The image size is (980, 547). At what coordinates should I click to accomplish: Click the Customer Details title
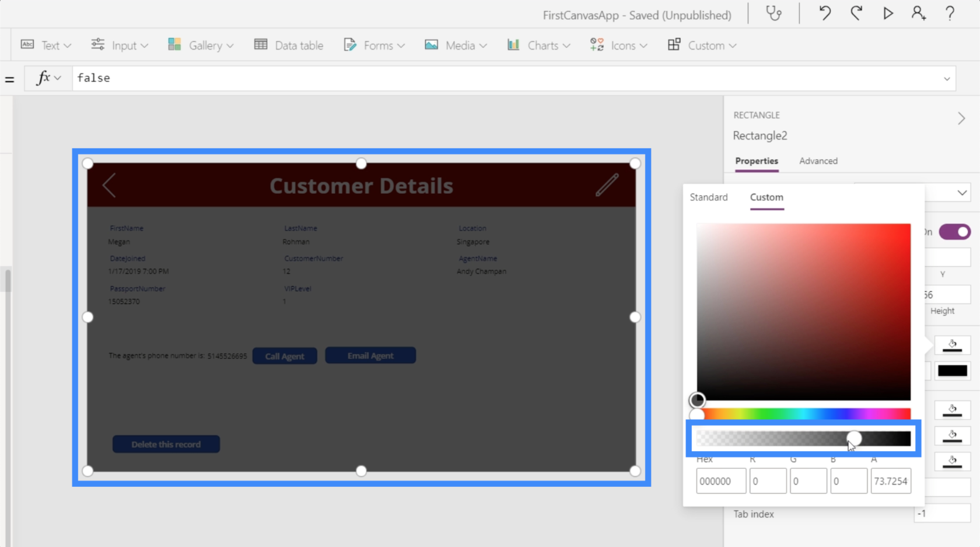click(x=361, y=186)
